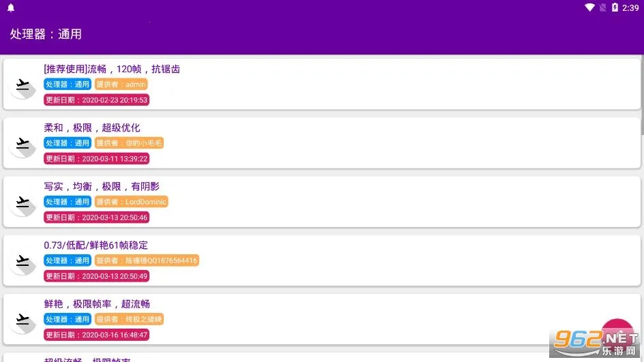Screen dimensions: 644x362
Task: Open the 柔和，极限，超级优化 config title
Action: pyautogui.click(x=92, y=127)
